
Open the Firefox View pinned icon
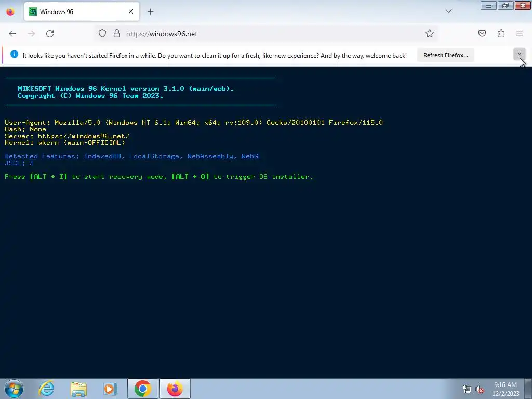click(10, 12)
